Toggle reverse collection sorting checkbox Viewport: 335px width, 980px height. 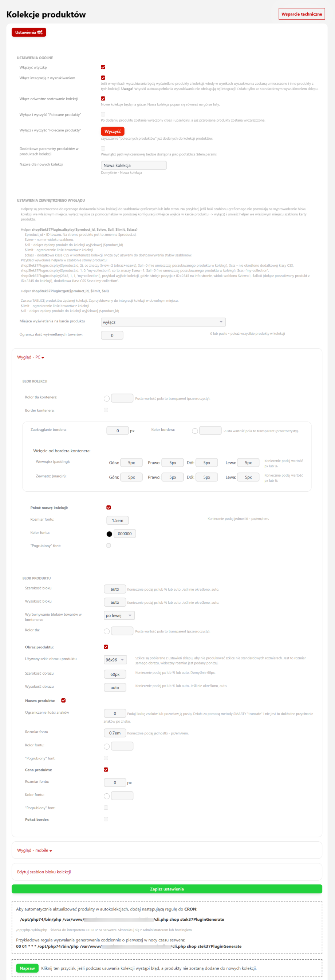pyautogui.click(x=103, y=99)
